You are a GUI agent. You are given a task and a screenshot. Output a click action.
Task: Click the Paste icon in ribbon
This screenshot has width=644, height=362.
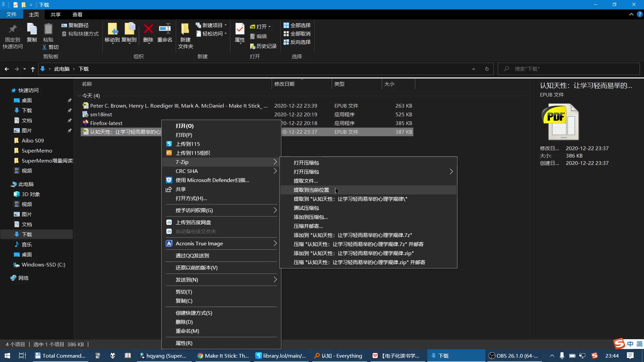pos(48,29)
